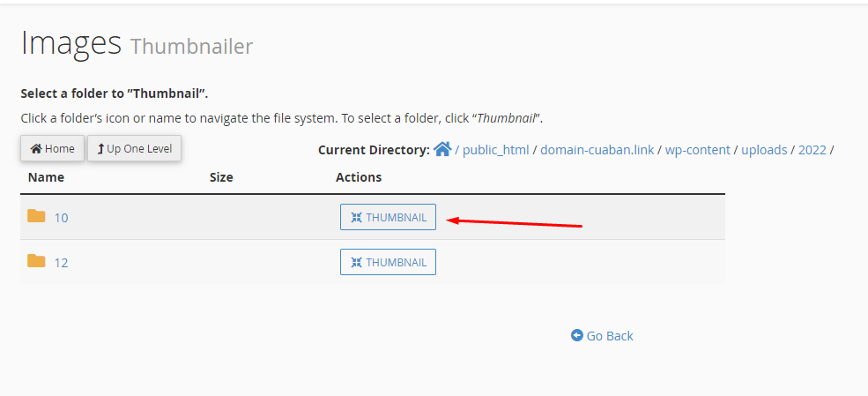
Task: Go Up One Level in directory
Action: coord(135,148)
